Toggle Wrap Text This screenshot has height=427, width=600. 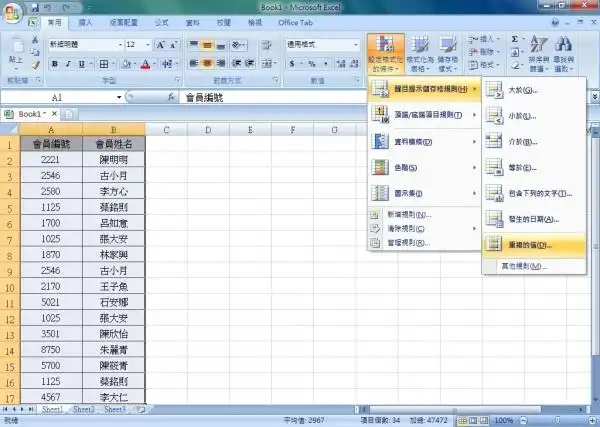tap(266, 45)
